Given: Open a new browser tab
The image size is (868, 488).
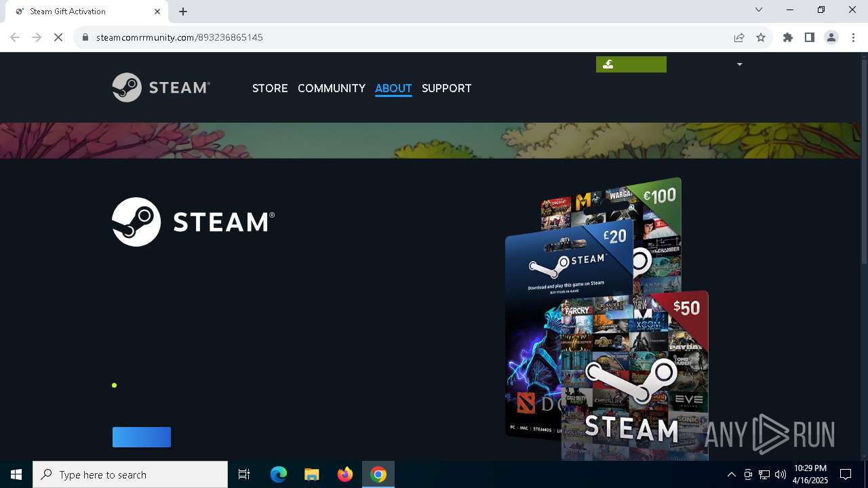Looking at the screenshot, I should point(183,12).
